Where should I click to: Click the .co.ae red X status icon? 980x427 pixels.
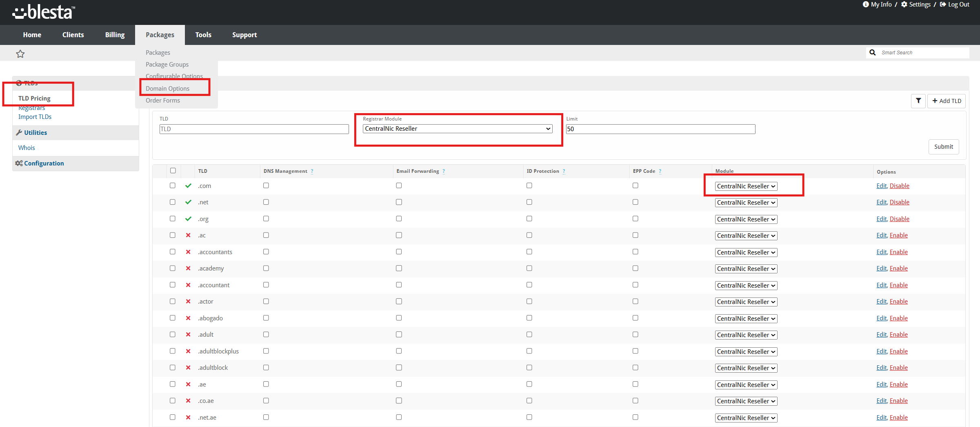(x=188, y=400)
